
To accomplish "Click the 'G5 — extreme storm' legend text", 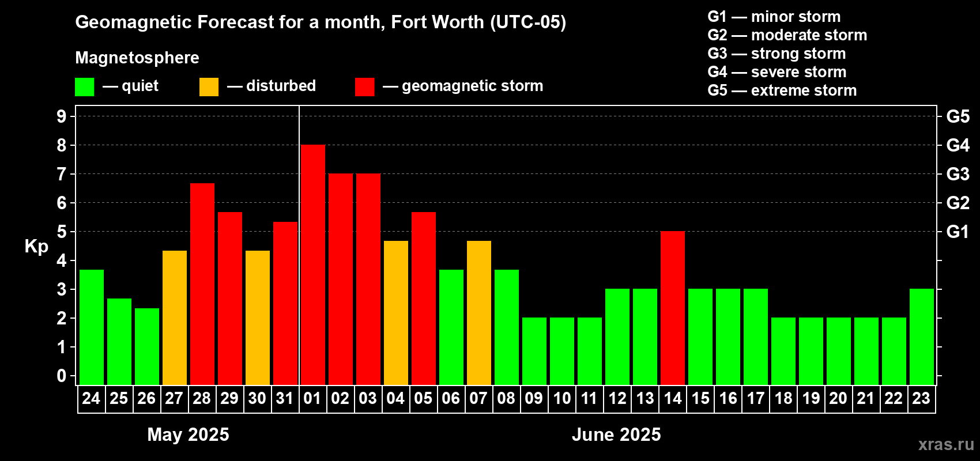I will click(x=782, y=90).
